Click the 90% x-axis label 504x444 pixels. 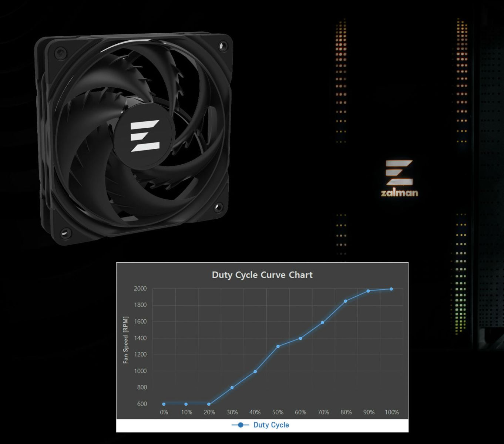(369, 412)
